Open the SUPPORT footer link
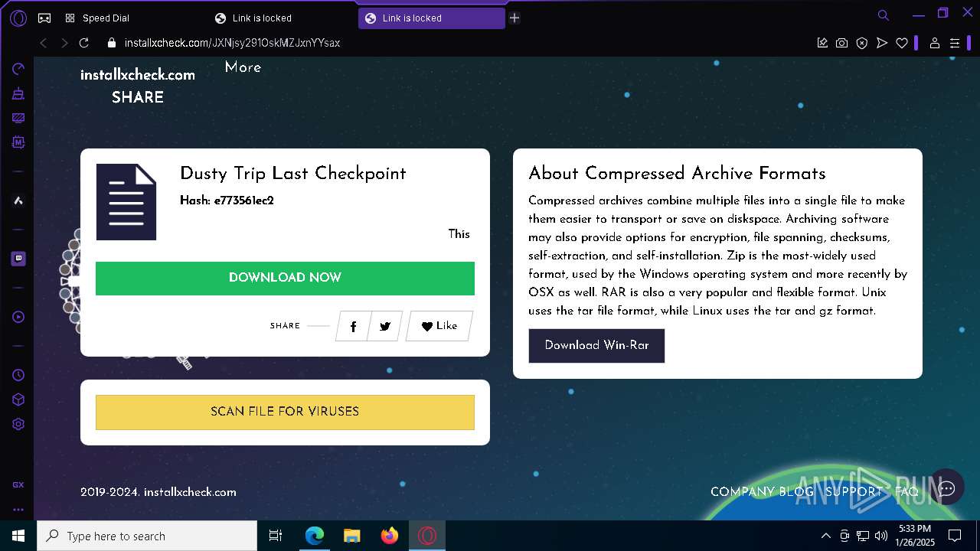 pos(854,492)
